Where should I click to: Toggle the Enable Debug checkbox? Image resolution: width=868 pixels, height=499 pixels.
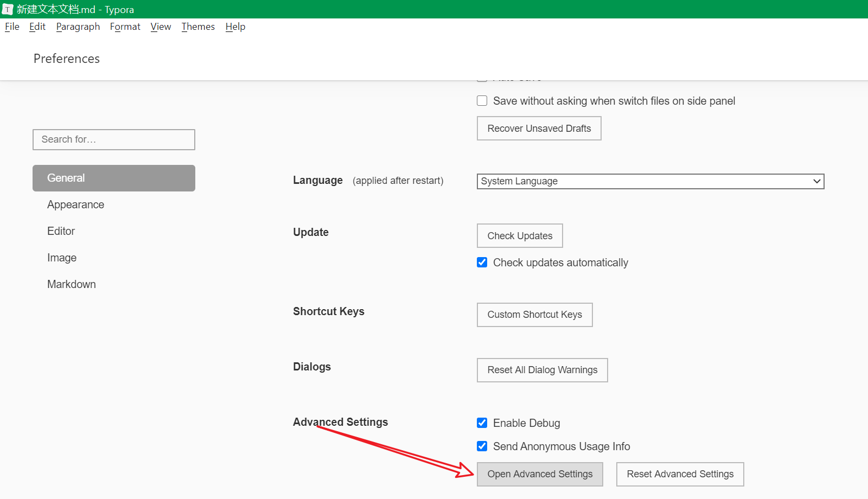[x=482, y=423]
